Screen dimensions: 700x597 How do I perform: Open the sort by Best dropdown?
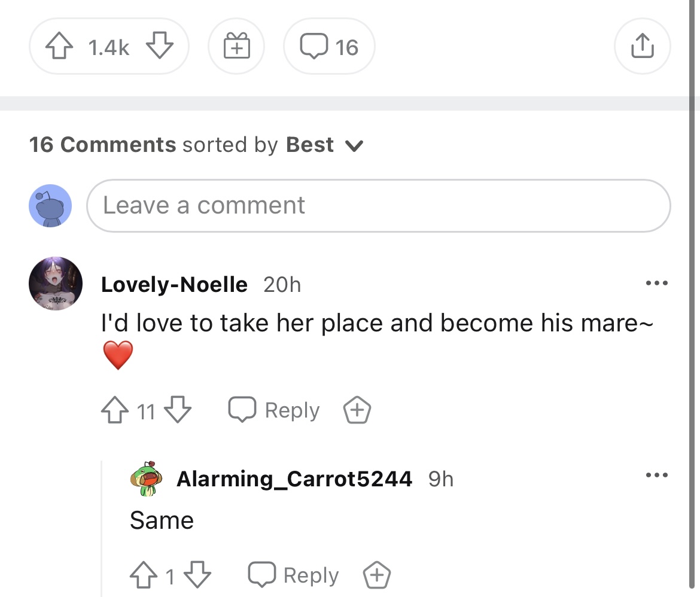coord(325,145)
